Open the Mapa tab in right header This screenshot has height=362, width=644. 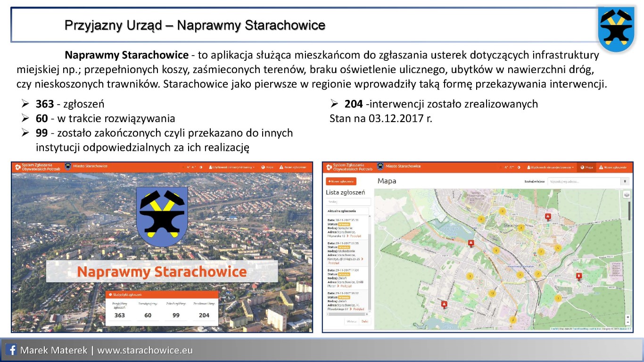[586, 167]
